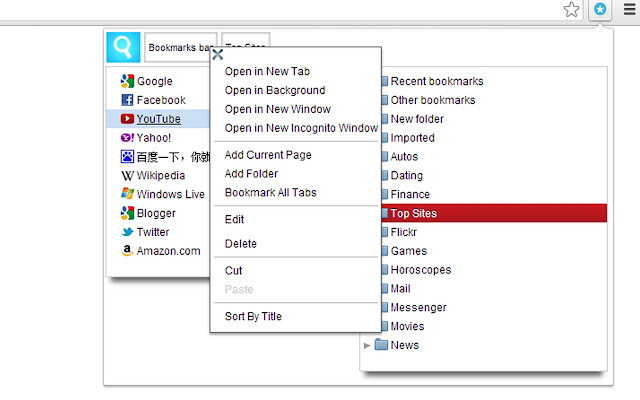Click the Windows Live flag favicon

click(127, 194)
